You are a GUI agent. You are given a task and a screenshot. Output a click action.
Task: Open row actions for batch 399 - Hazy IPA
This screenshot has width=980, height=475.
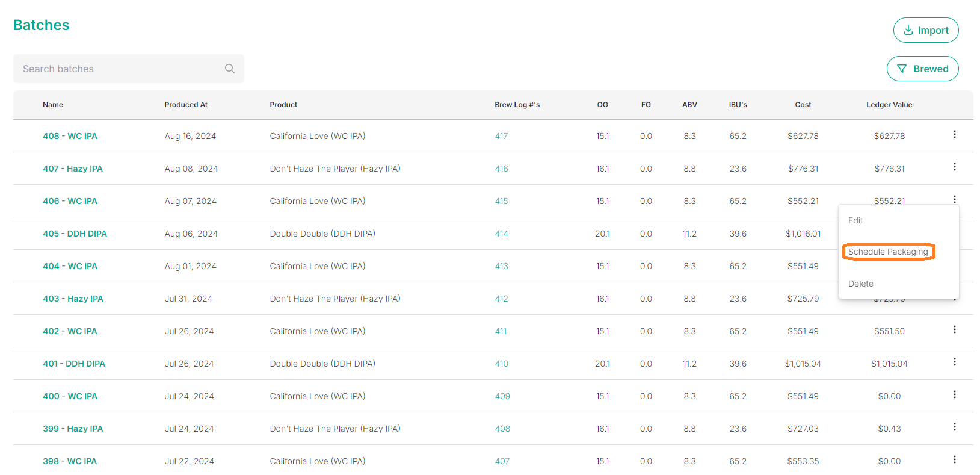(x=954, y=427)
